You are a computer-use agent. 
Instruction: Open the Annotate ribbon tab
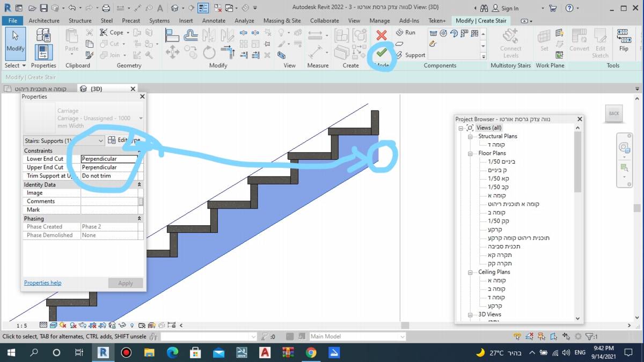point(214,20)
